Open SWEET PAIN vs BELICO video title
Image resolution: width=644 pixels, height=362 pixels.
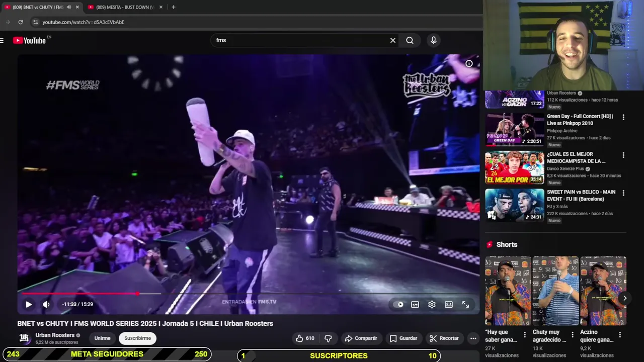point(581,196)
